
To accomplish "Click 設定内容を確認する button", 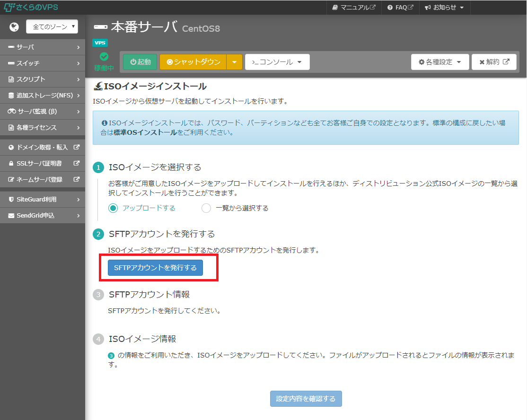I will point(306,399).
